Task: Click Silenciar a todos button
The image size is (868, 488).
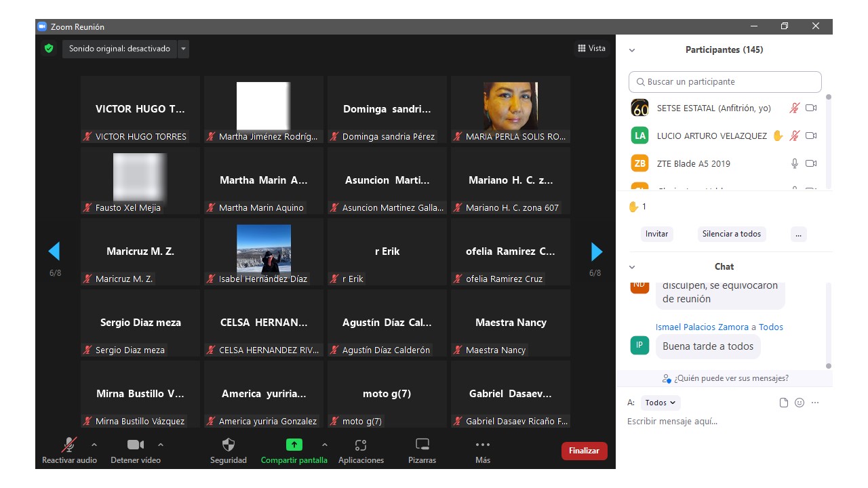Action: (732, 234)
